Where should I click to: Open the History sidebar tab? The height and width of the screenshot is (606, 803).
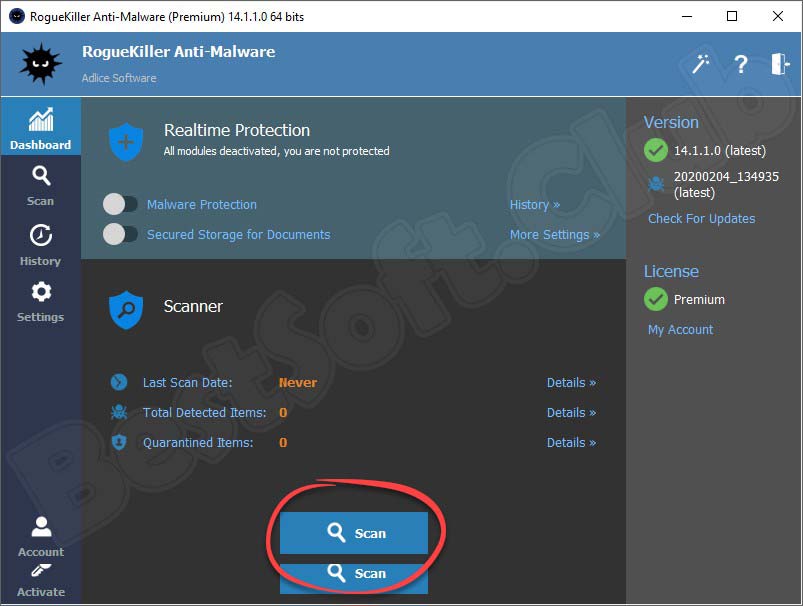pyautogui.click(x=40, y=246)
